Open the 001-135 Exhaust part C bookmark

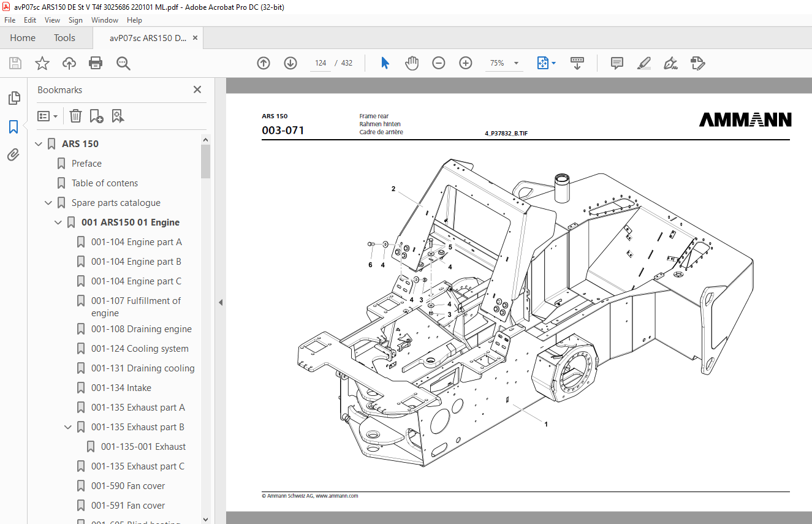click(x=138, y=466)
